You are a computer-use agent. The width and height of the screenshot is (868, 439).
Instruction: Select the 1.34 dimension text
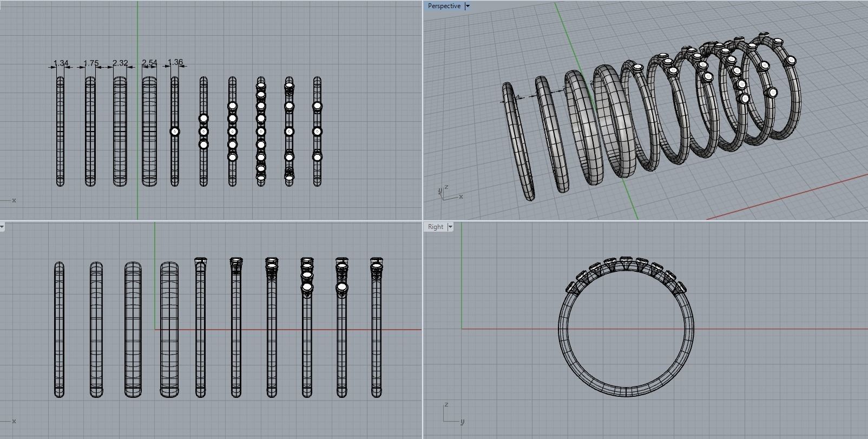click(x=61, y=63)
